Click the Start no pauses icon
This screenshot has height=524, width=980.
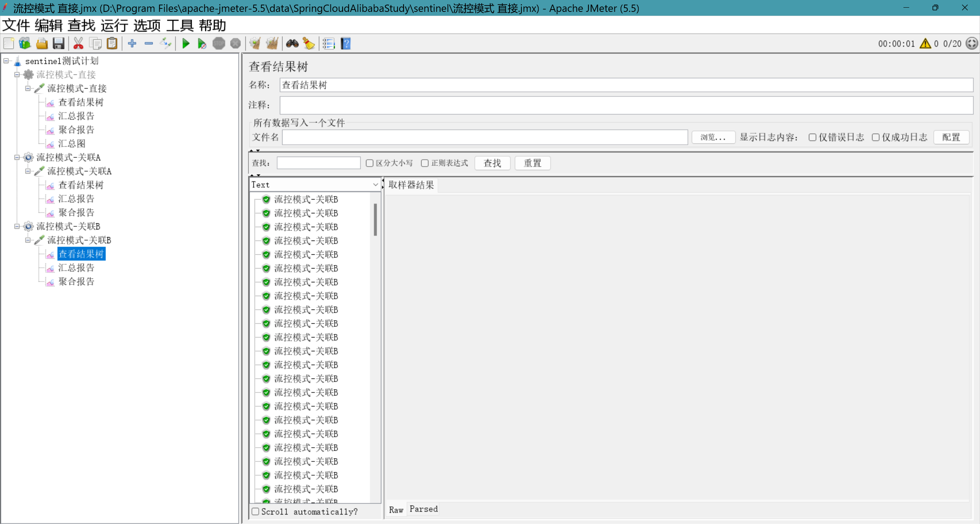point(202,44)
